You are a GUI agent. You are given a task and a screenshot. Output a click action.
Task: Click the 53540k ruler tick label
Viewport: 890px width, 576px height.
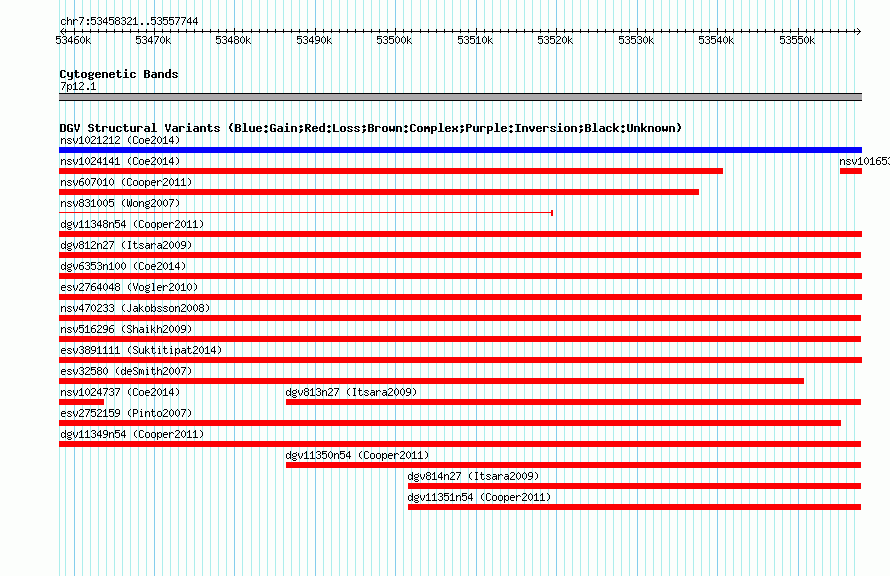tap(716, 40)
